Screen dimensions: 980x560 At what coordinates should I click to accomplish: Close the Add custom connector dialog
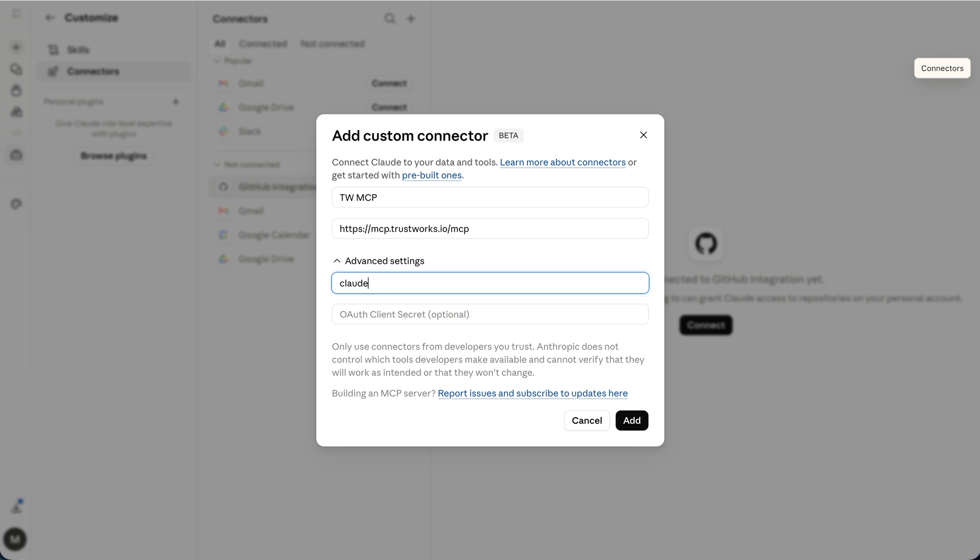pyautogui.click(x=643, y=135)
